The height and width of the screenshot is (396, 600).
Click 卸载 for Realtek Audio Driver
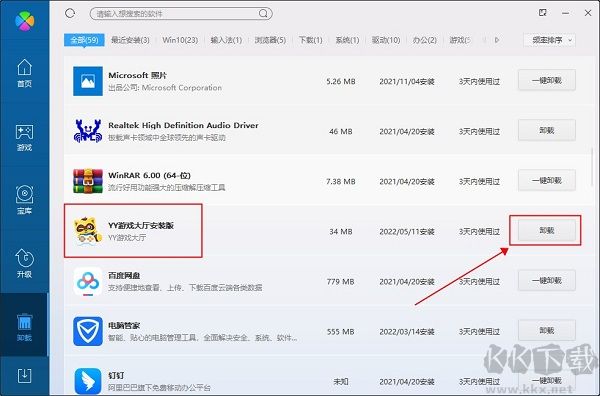pyautogui.click(x=547, y=130)
